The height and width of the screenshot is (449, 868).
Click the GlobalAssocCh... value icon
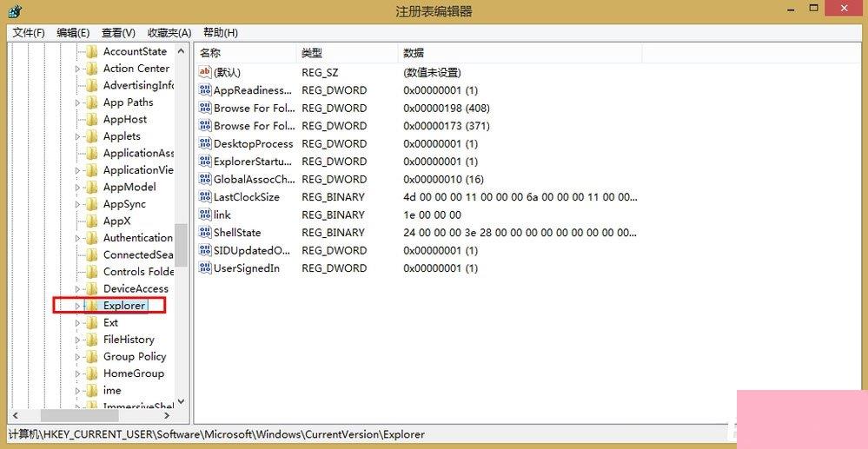pyautogui.click(x=205, y=180)
